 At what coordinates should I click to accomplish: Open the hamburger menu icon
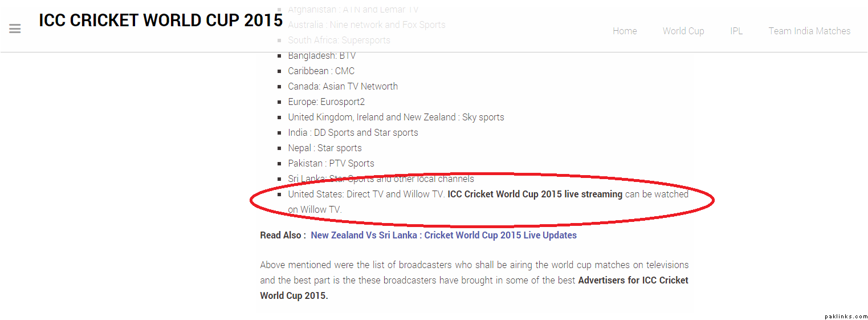(15, 29)
